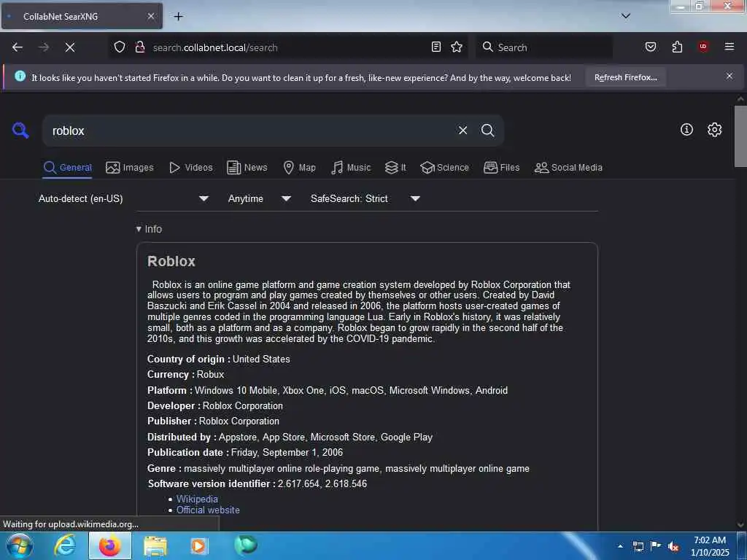Click the Firefox Search box
Image resolution: width=747 pixels, height=560 pixels.
(x=544, y=47)
